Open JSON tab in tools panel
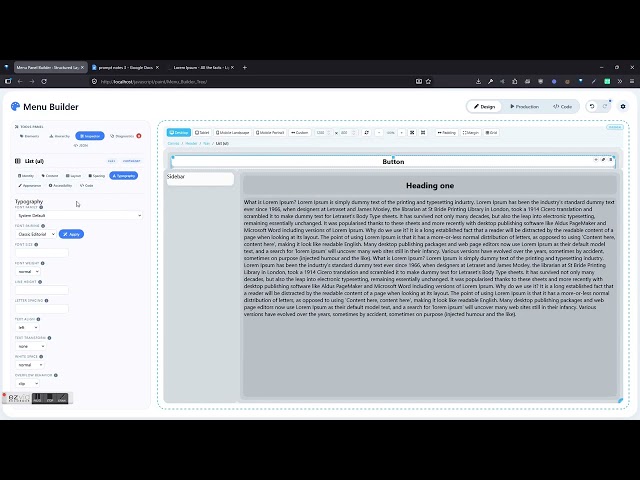 (81, 145)
